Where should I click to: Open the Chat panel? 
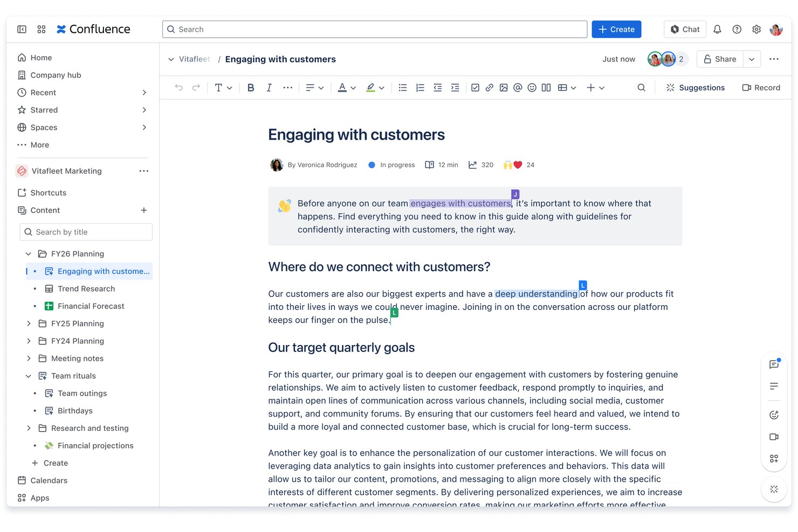click(x=685, y=29)
